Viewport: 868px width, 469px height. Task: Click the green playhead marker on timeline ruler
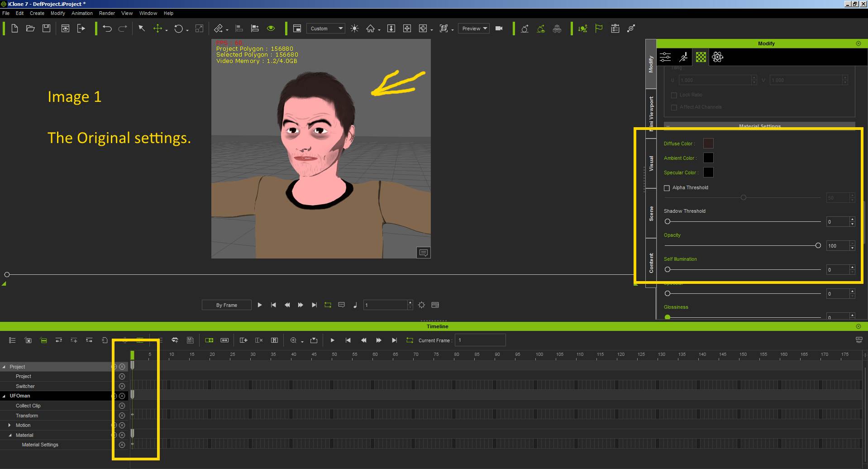[x=132, y=355]
